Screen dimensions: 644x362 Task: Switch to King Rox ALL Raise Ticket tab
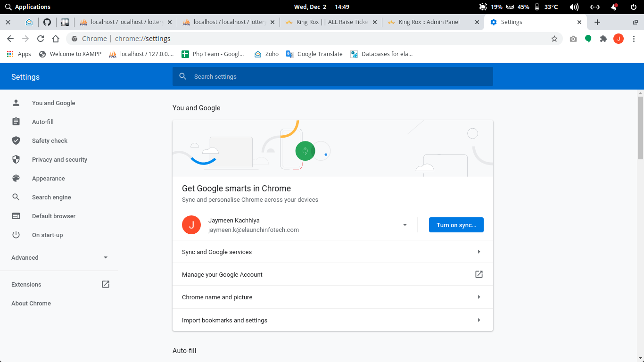[331, 22]
